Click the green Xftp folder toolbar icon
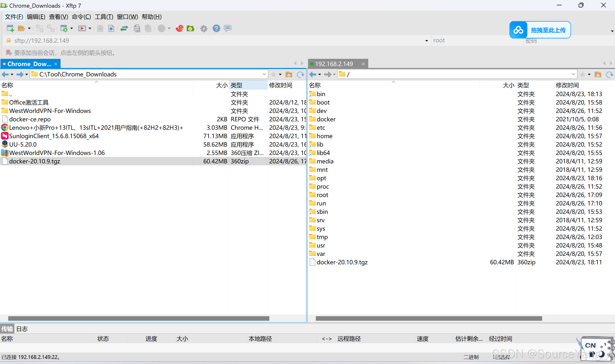 click(x=190, y=28)
